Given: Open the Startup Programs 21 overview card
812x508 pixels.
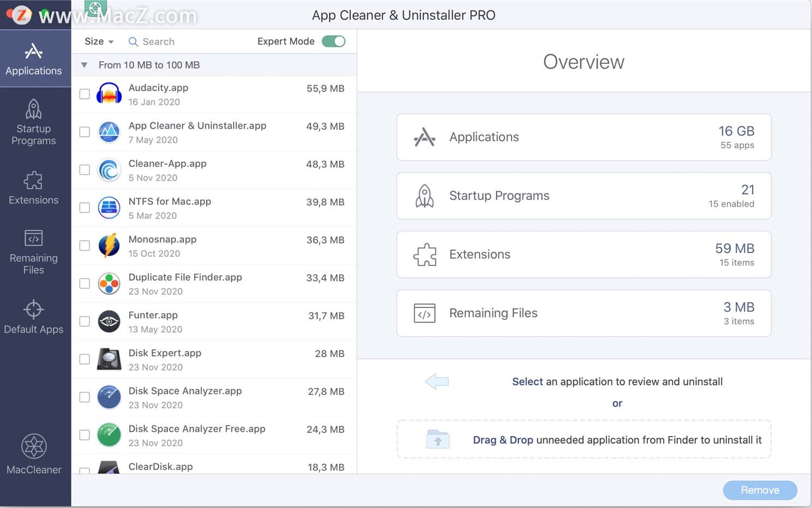Looking at the screenshot, I should coord(584,196).
